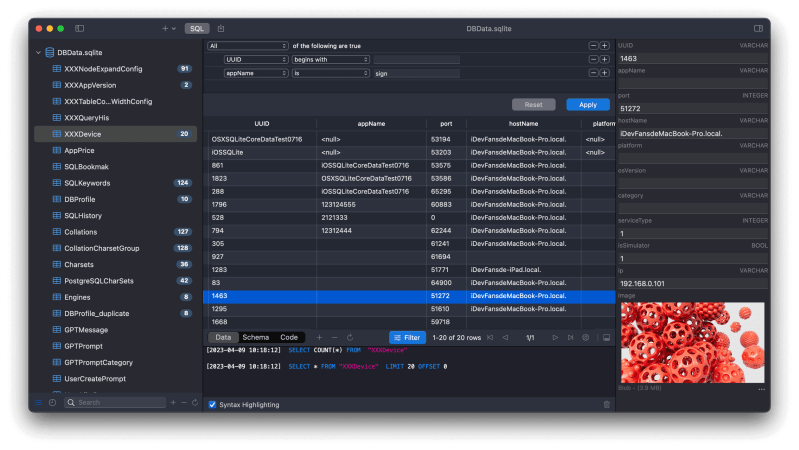Remove the top filter group with minus

click(x=593, y=46)
